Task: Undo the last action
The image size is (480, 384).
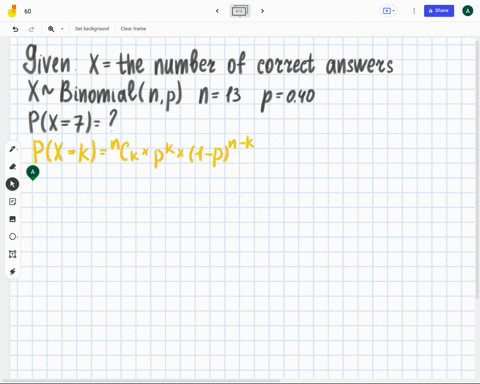Action: (x=15, y=29)
